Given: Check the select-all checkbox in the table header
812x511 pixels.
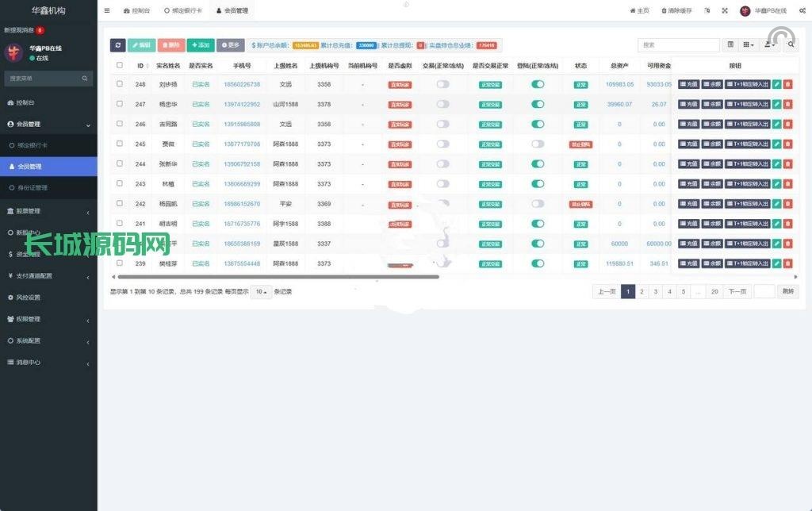Looking at the screenshot, I should pos(120,65).
